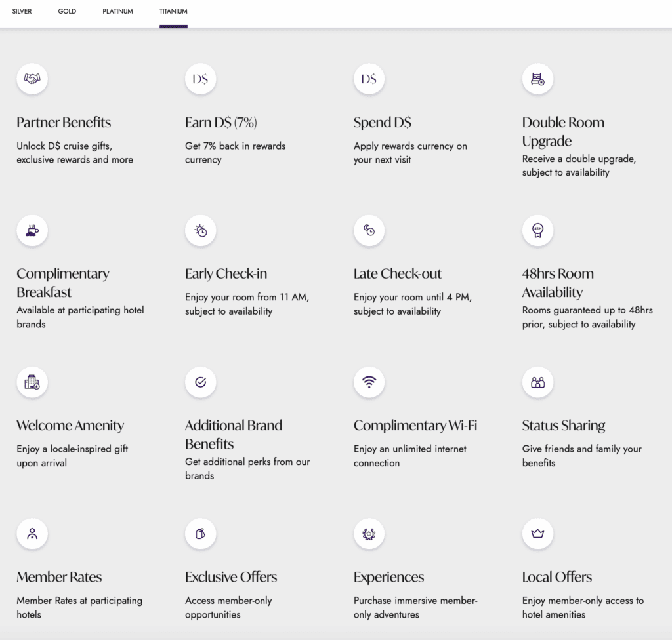The height and width of the screenshot is (640, 672).
Task: Click the Late Check-out moon clock icon
Action: [369, 230]
